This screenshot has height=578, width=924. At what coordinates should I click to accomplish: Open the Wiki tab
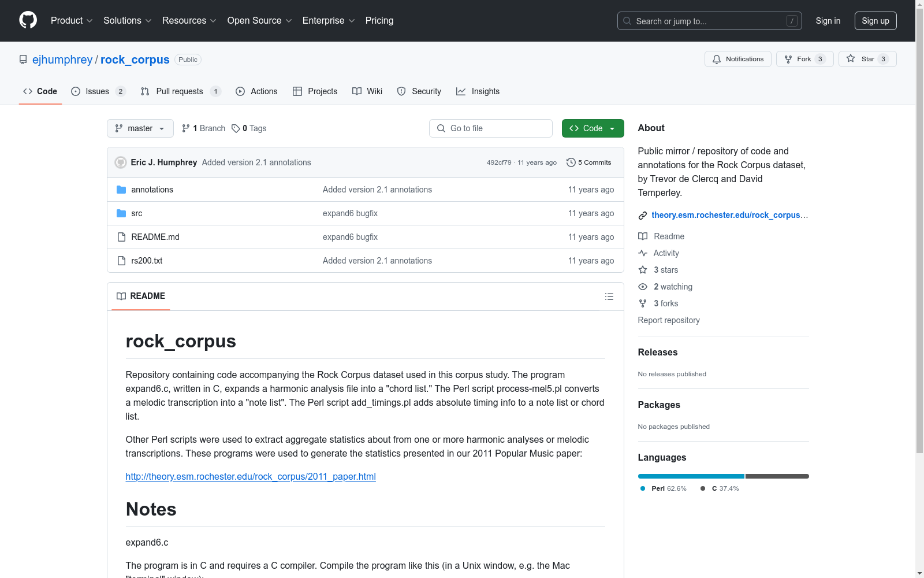click(x=367, y=91)
